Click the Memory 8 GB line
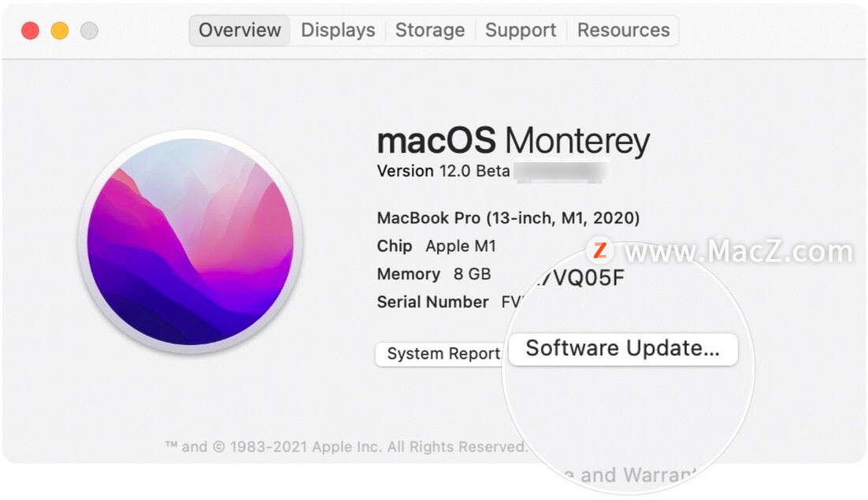 click(x=433, y=274)
